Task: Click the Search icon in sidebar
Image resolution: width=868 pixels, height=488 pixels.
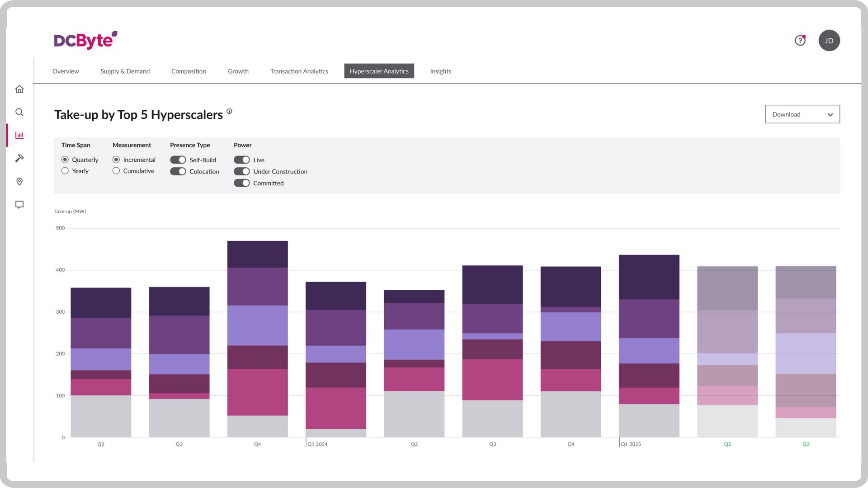Action: coord(19,112)
